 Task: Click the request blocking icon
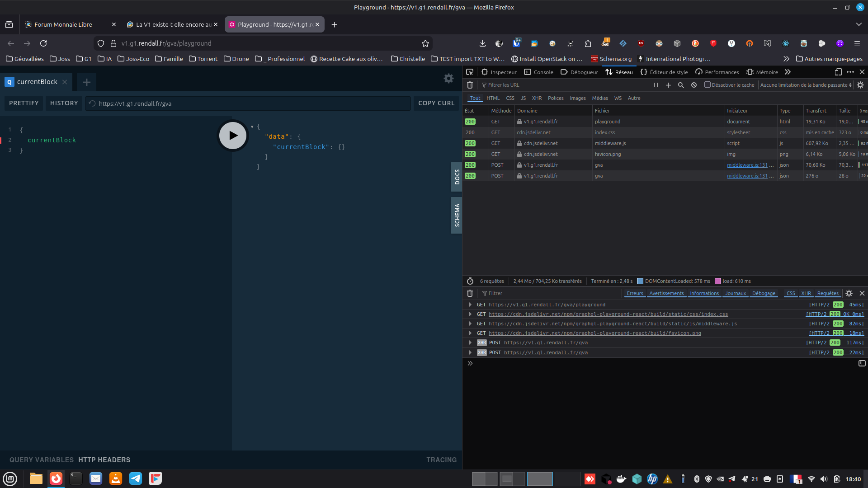(694, 85)
